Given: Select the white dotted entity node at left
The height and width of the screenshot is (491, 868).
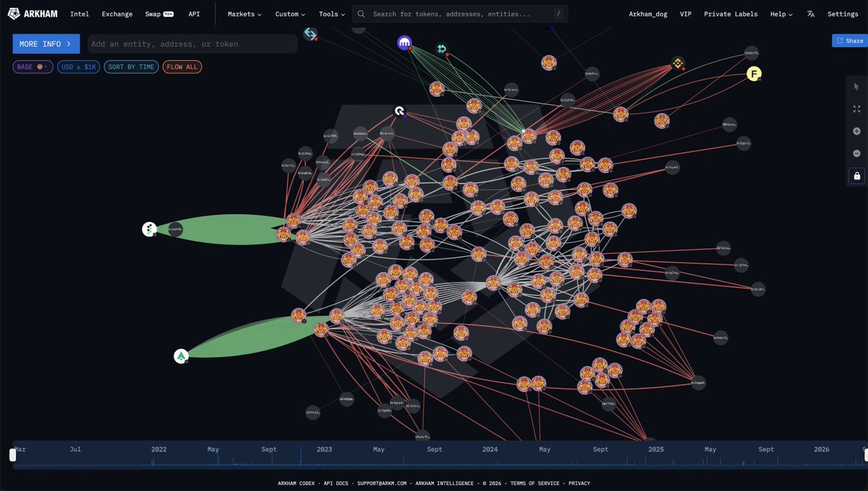Looking at the screenshot, I should pos(149,229).
